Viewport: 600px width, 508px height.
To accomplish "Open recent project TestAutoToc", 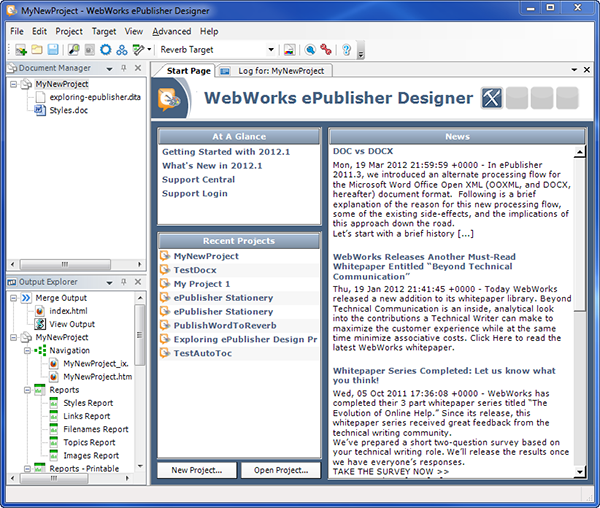I will 202,353.
